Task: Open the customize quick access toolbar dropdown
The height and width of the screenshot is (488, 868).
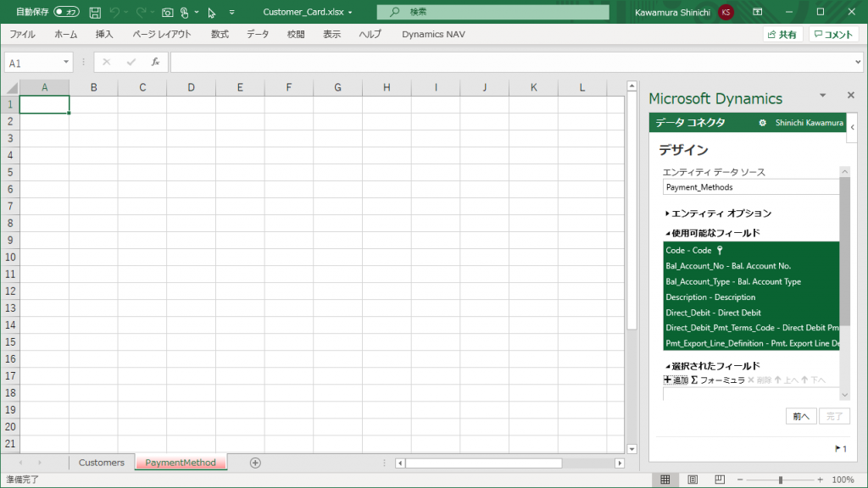Action: (232, 12)
